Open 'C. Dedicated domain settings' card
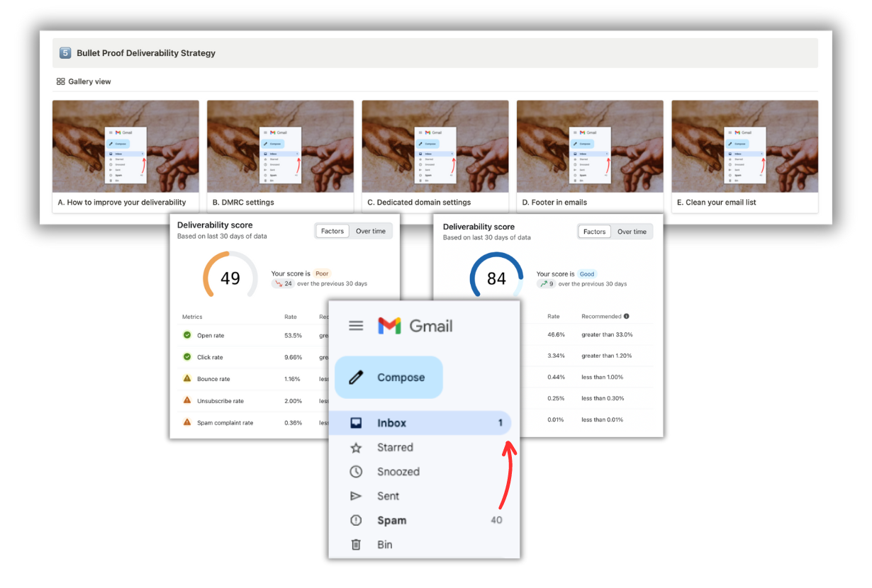Viewport: 872px width, 588px height. pos(435,156)
